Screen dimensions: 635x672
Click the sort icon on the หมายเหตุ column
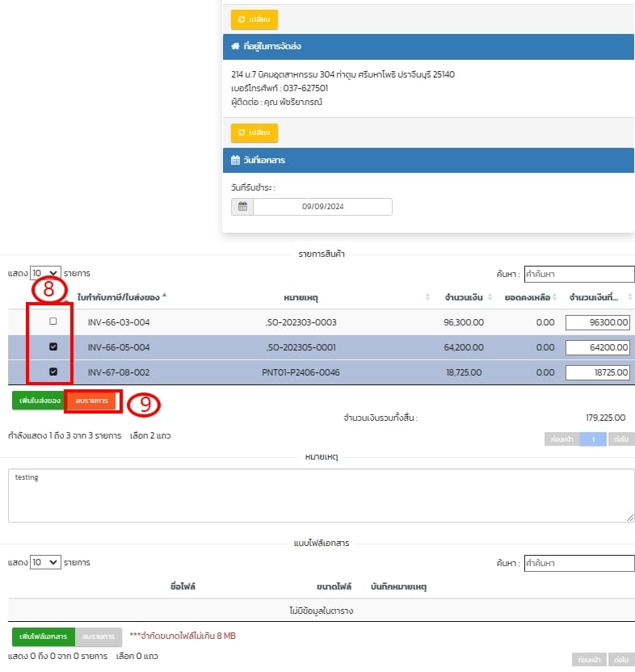pos(427,298)
